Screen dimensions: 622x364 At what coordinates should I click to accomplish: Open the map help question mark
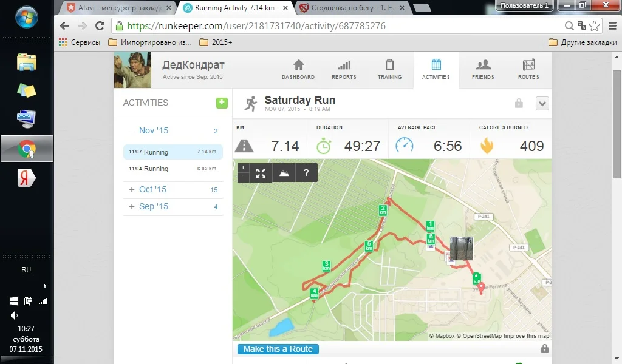(x=306, y=173)
